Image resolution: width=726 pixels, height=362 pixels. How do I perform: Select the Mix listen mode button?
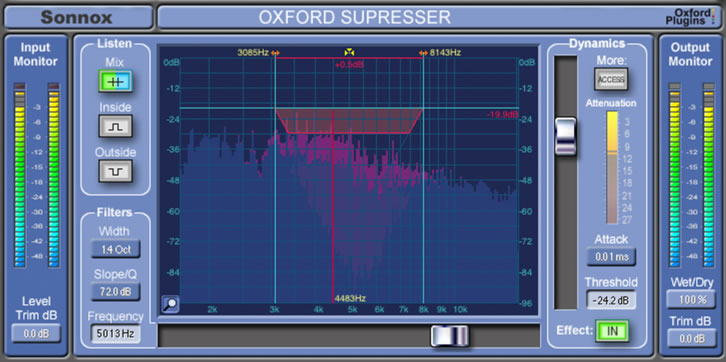point(115,81)
